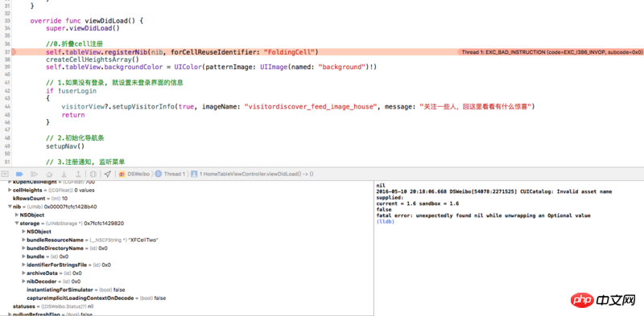Expand NSObject under nib
The image size is (644, 316).
(17, 215)
